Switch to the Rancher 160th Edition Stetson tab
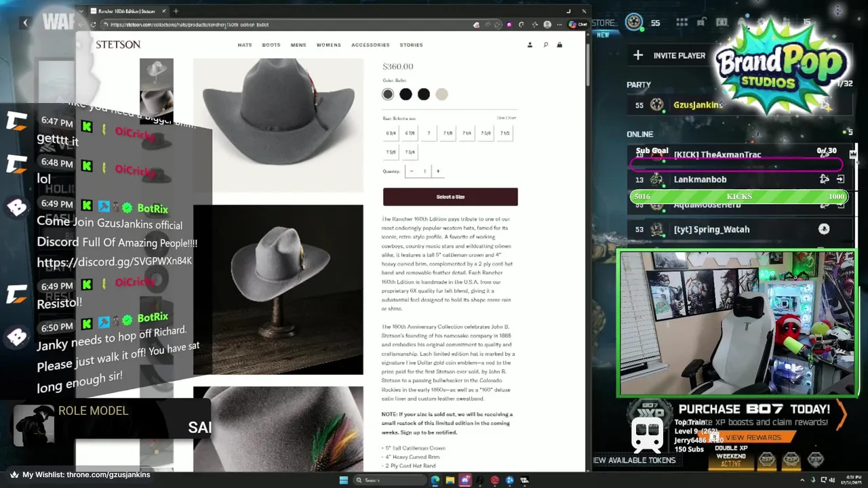Screen dimensions: 868x488 [126, 11]
